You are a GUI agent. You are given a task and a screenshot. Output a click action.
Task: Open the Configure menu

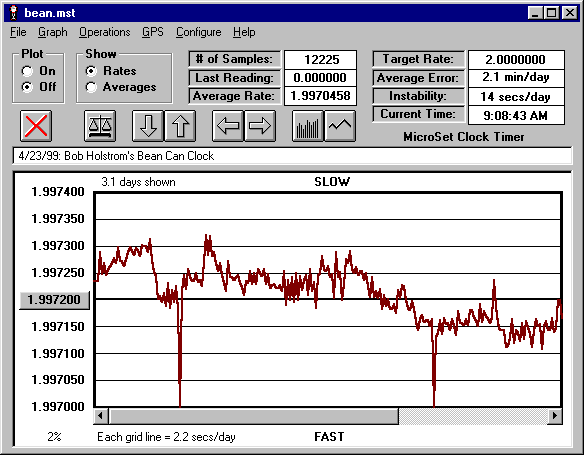[x=199, y=32]
